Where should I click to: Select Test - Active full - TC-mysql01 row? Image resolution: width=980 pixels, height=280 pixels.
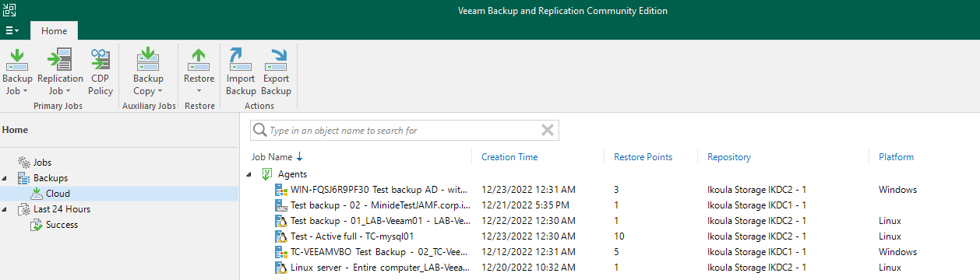(609, 236)
